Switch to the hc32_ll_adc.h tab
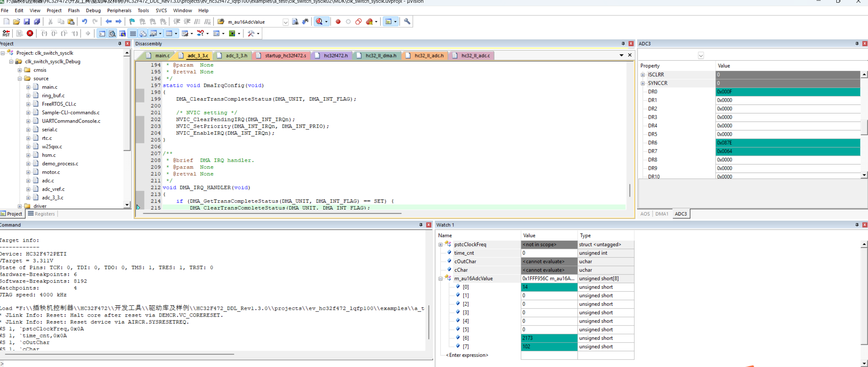The image size is (868, 367). 429,55
